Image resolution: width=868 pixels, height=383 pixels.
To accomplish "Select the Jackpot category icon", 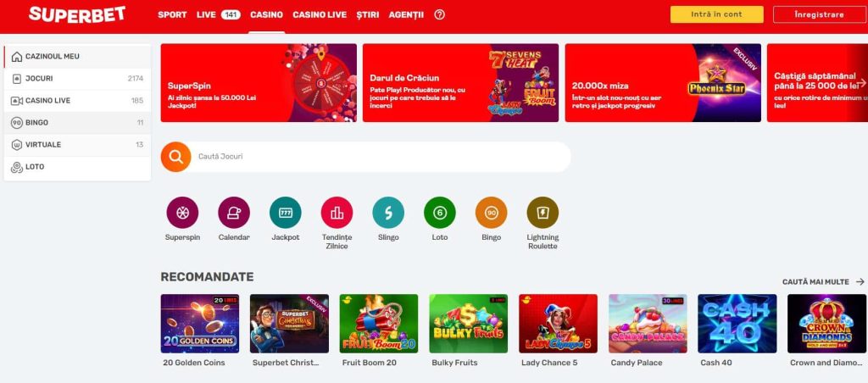I will pyautogui.click(x=285, y=213).
